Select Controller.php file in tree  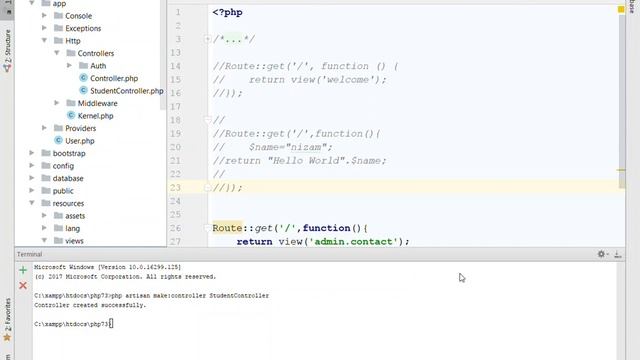(114, 78)
